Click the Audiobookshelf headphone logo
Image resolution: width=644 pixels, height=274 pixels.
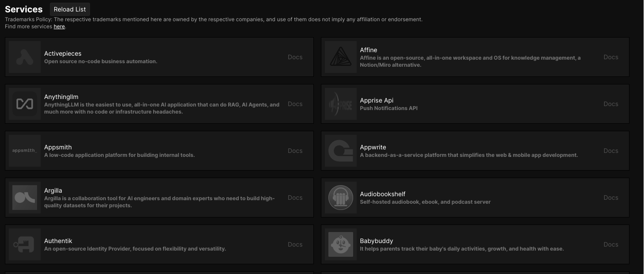[x=340, y=198]
